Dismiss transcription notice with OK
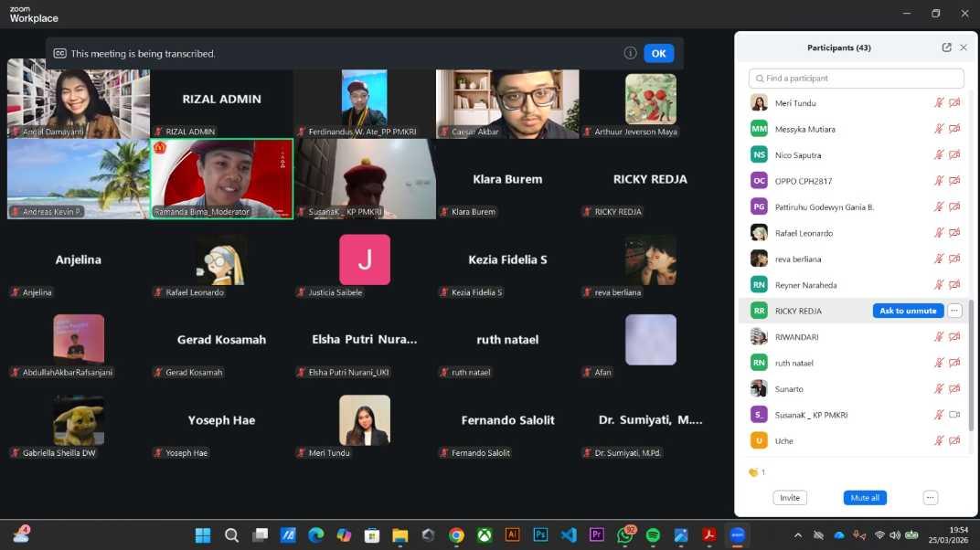 pyautogui.click(x=658, y=53)
